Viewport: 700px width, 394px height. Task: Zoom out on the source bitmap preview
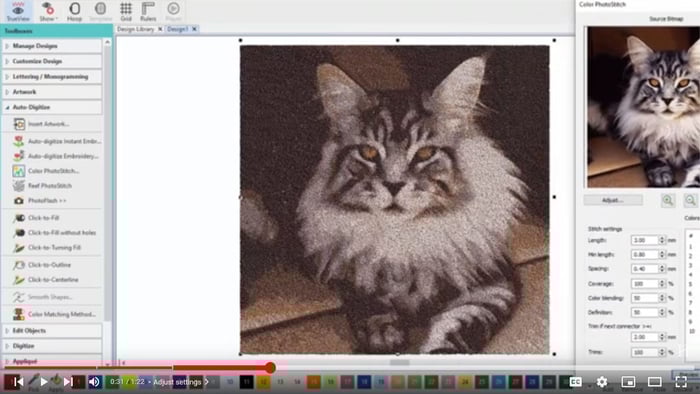click(x=690, y=200)
